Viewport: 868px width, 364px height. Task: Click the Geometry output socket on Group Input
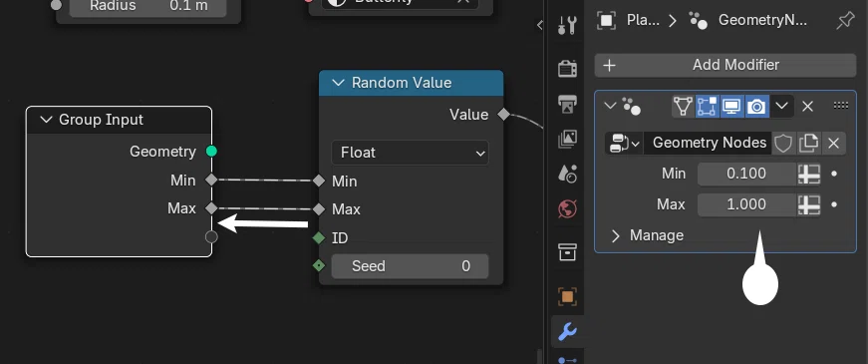pyautogui.click(x=211, y=152)
